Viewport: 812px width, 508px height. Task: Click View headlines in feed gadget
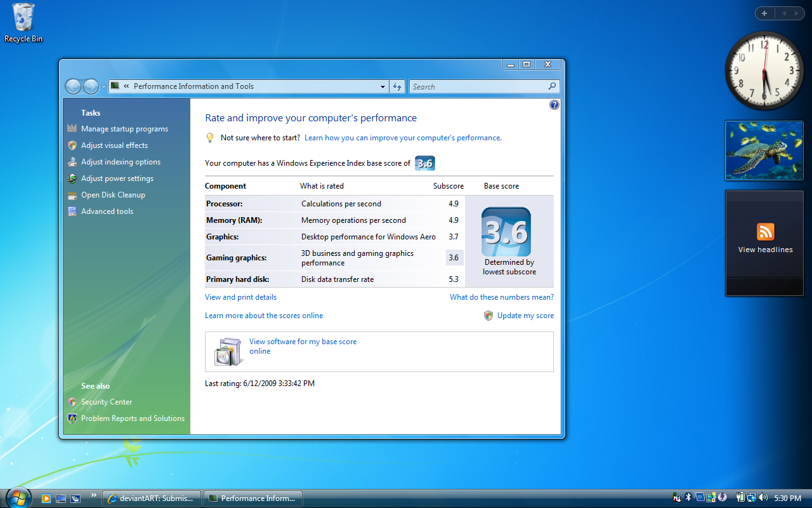[765, 250]
